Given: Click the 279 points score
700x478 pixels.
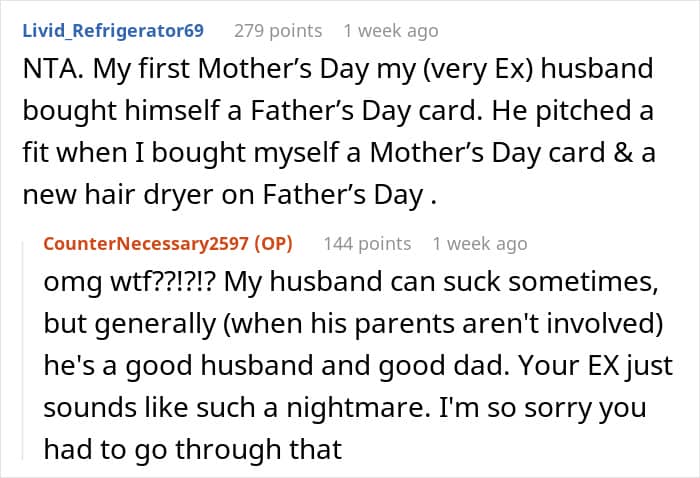Looking at the screenshot, I should click(x=278, y=31).
